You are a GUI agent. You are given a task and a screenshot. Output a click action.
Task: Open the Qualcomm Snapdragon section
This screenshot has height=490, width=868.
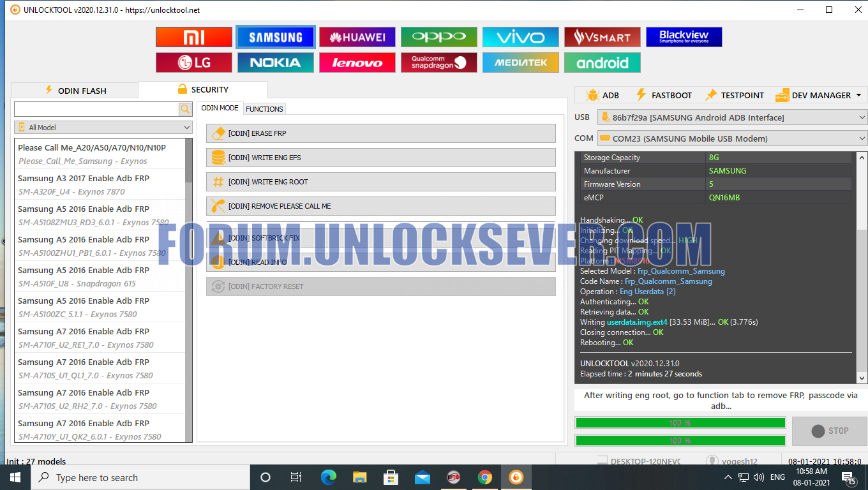[x=439, y=63]
